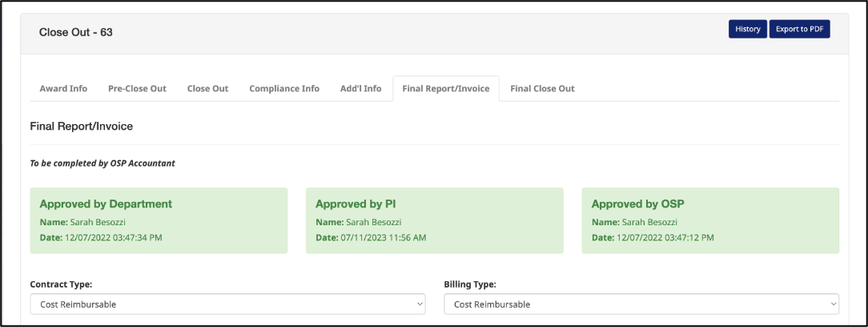Open the Add'l Info tab
This screenshot has width=868, height=327.
click(360, 89)
